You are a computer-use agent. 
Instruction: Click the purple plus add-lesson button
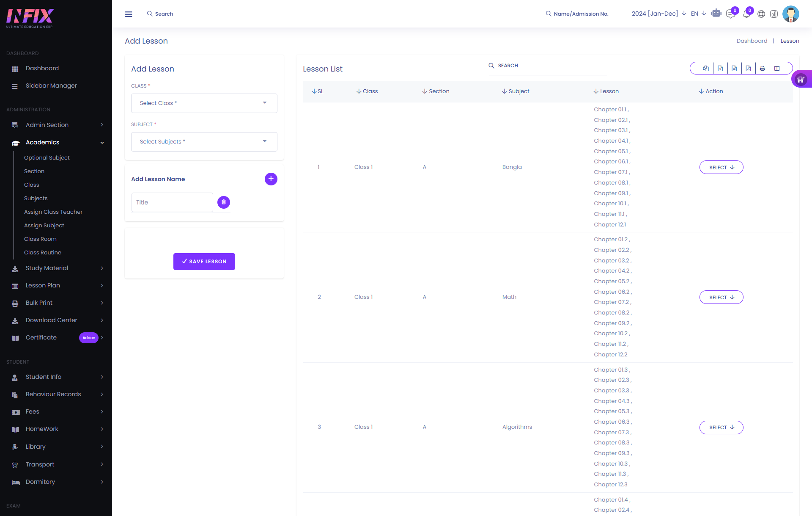[271, 179]
